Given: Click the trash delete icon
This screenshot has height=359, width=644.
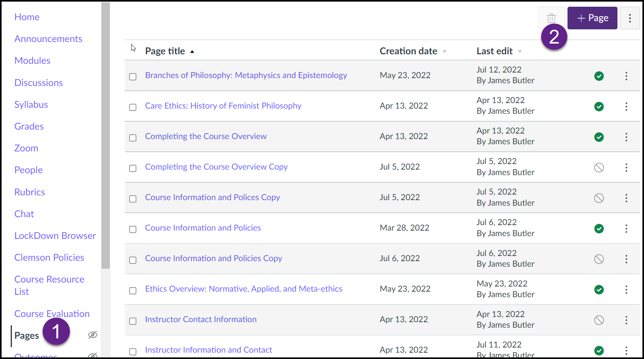Looking at the screenshot, I should 551,18.
